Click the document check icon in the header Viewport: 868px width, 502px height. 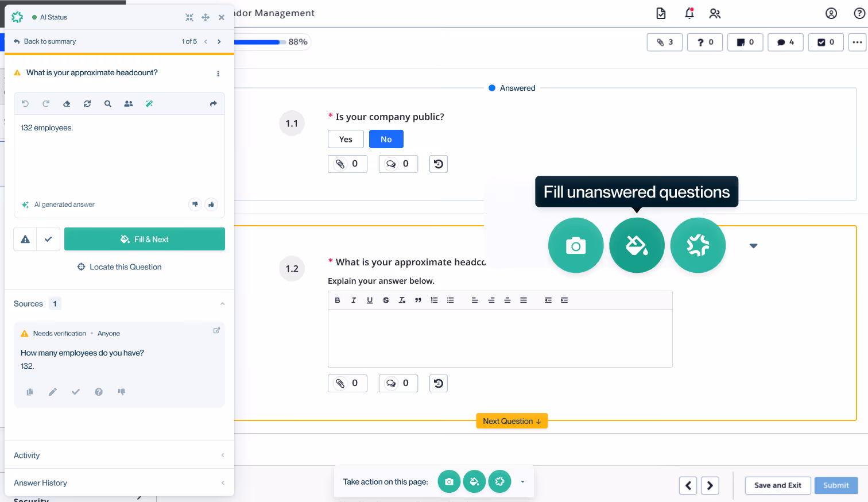click(x=661, y=13)
